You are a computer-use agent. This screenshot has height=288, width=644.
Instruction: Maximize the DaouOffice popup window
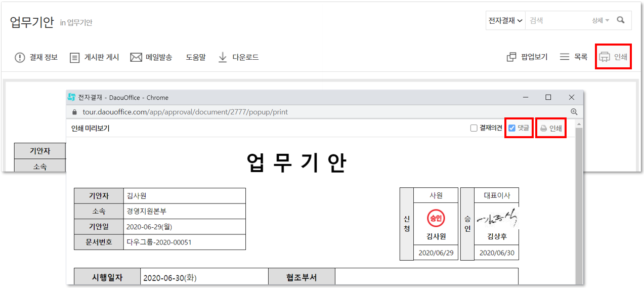pos(548,97)
